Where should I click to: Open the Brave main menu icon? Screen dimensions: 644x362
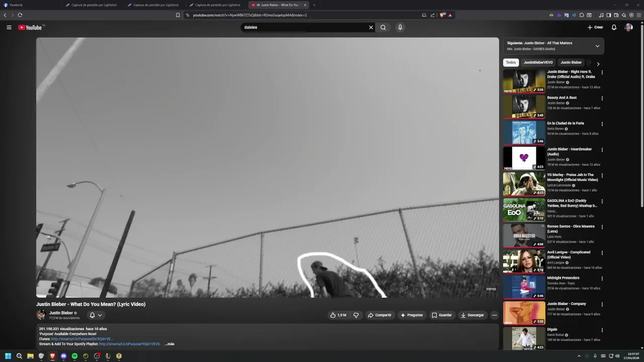[639, 15]
